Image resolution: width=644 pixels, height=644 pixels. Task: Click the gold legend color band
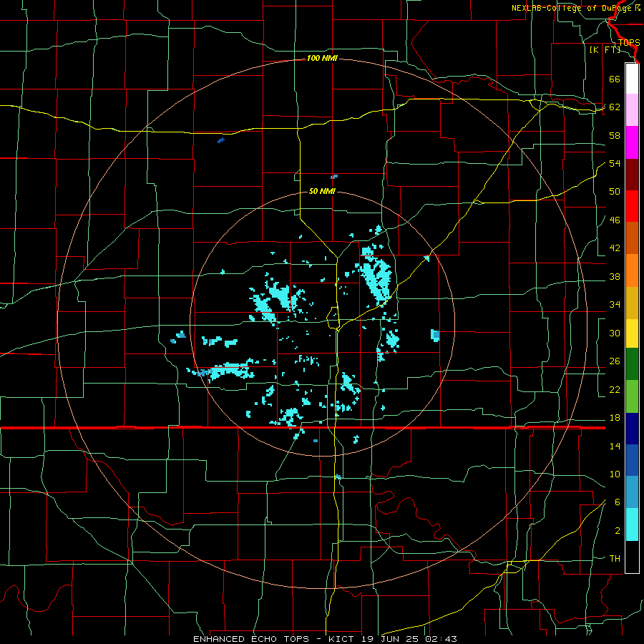click(x=632, y=302)
